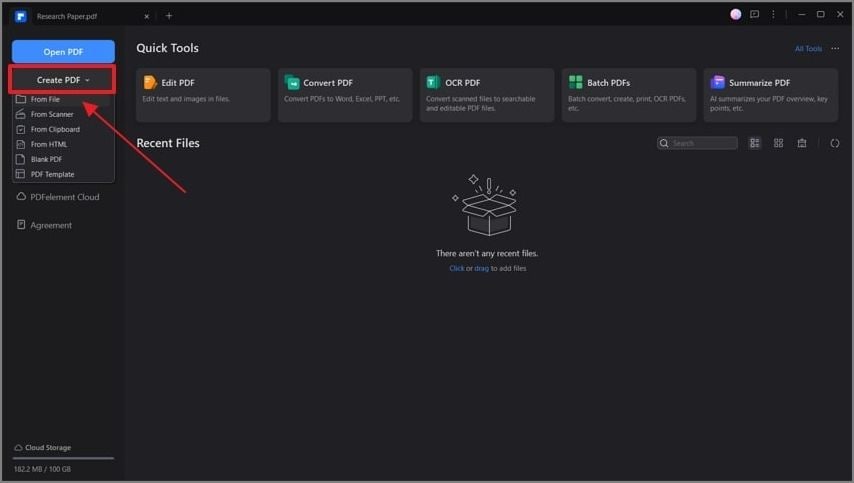Click the Agreement document icon
Image resolution: width=854 pixels, height=483 pixels.
[x=21, y=224]
